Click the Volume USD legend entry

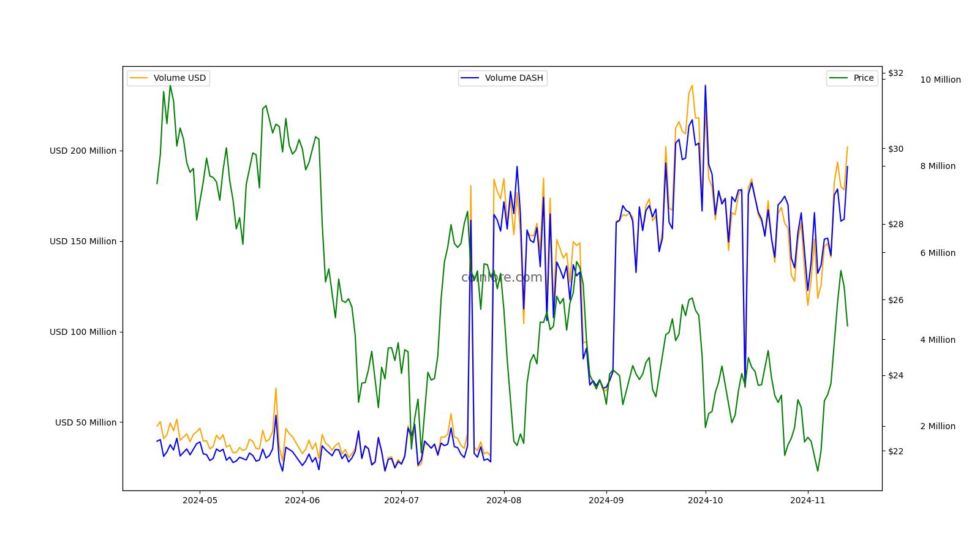(x=168, y=78)
